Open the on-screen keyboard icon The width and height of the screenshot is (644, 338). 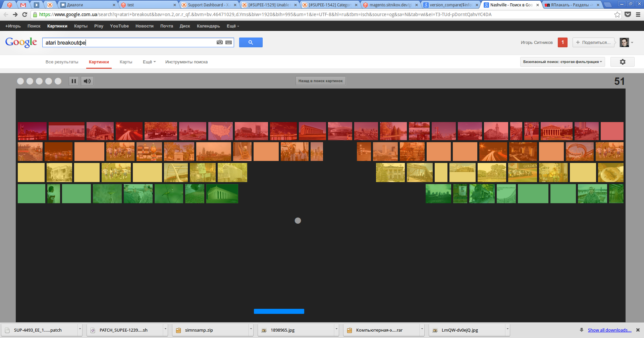tap(229, 42)
